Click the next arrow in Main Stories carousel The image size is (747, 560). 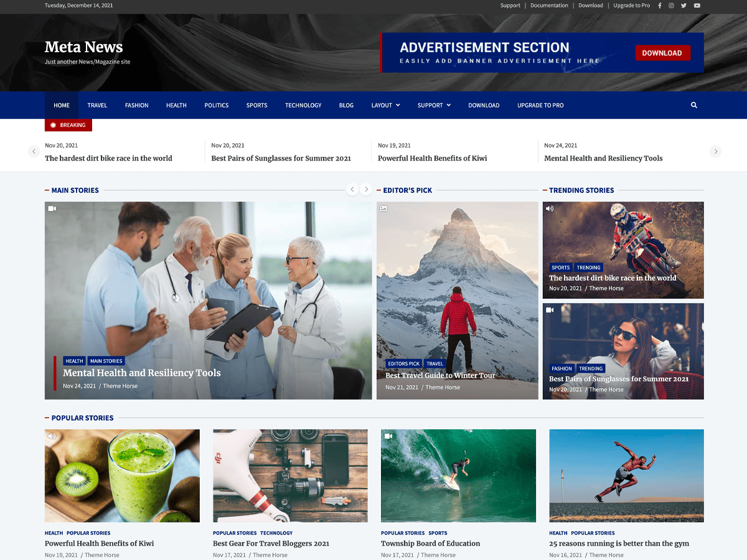pyautogui.click(x=366, y=189)
